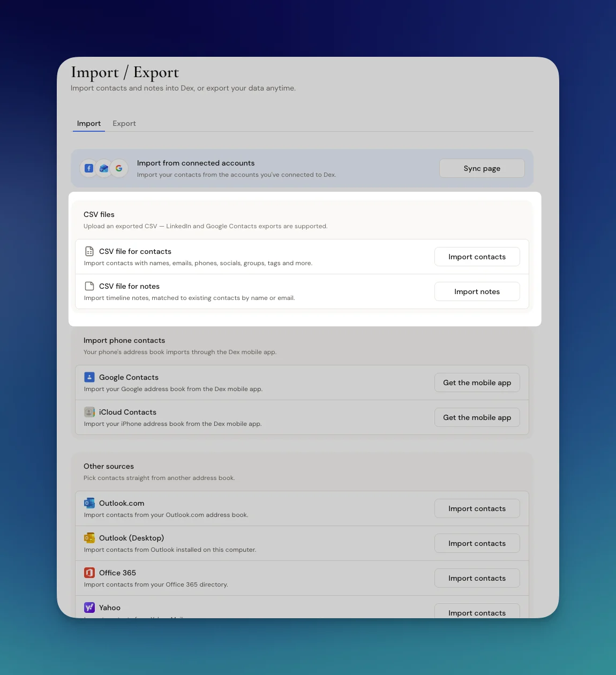Click the 'Import / Export' page title

(x=125, y=72)
